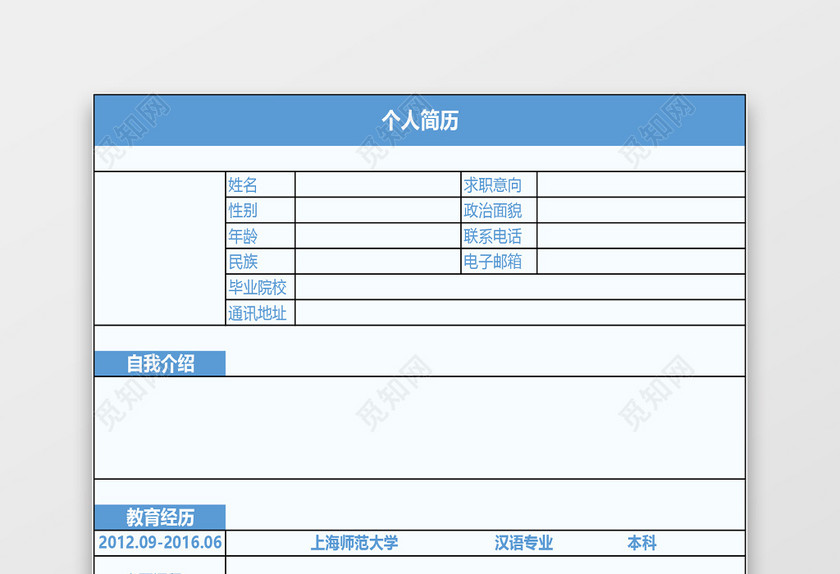Click the empty field next to 联系电话
Screen dimensions: 840x574
click(x=641, y=236)
